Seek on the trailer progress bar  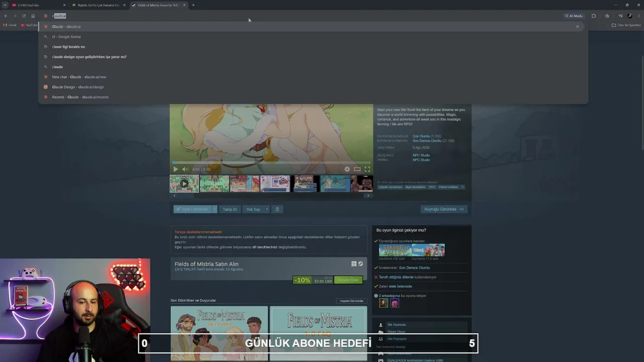271,162
